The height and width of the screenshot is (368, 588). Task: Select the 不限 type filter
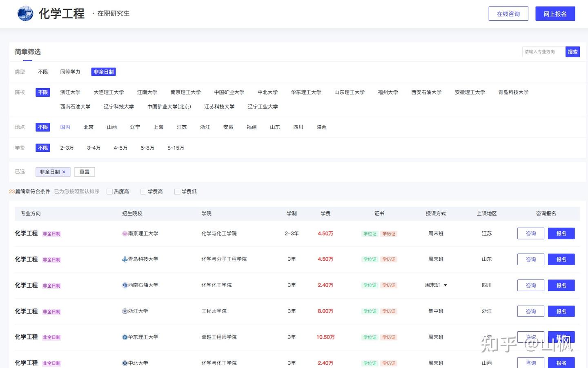(x=43, y=72)
